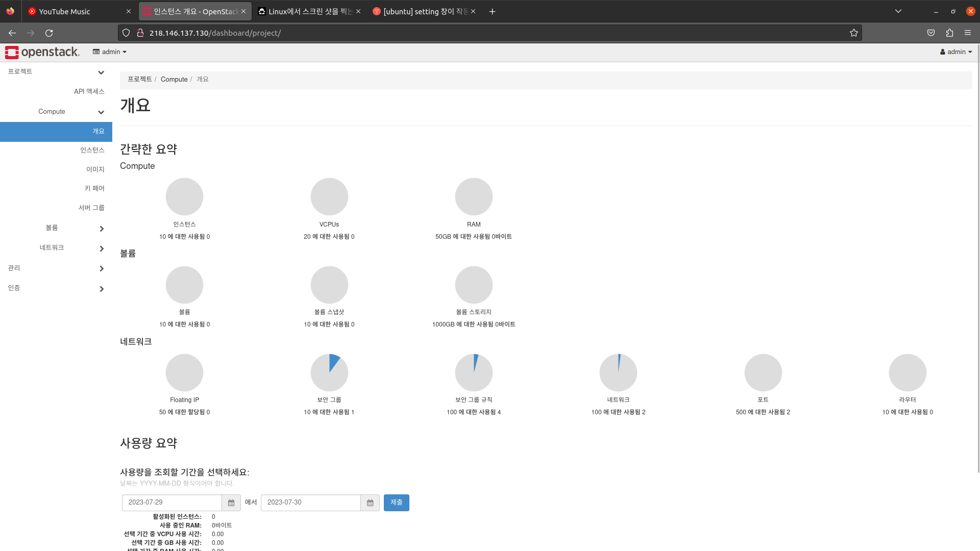Click the OpenStack logo

pyautogui.click(x=42, y=52)
